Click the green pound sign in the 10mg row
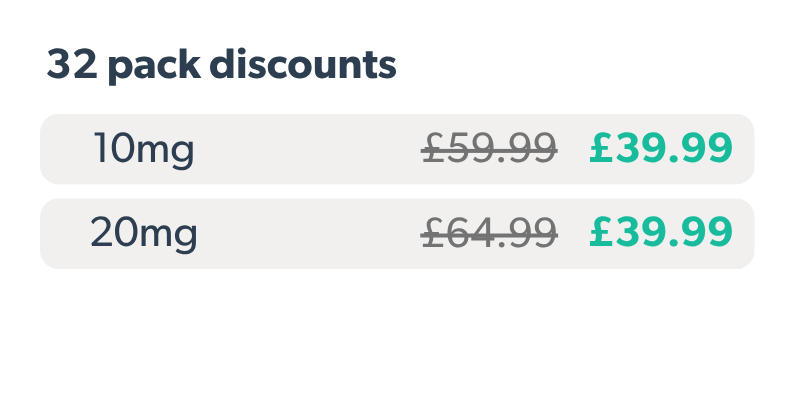This screenshot has height=400, width=800. click(x=600, y=149)
